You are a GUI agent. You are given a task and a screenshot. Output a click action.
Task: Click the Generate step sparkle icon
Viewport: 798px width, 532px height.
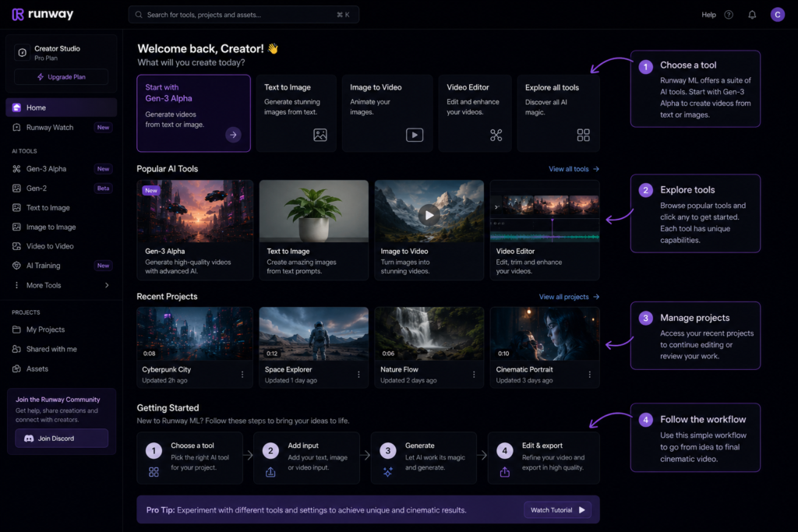point(388,472)
